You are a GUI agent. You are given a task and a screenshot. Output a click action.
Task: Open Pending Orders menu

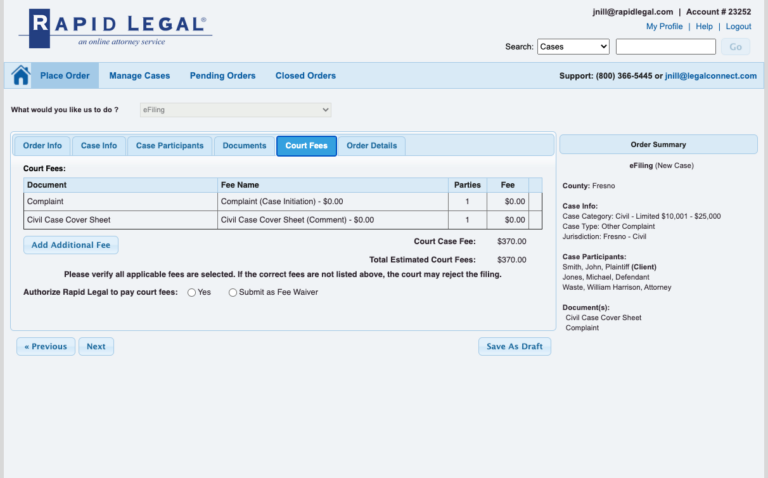(223, 75)
